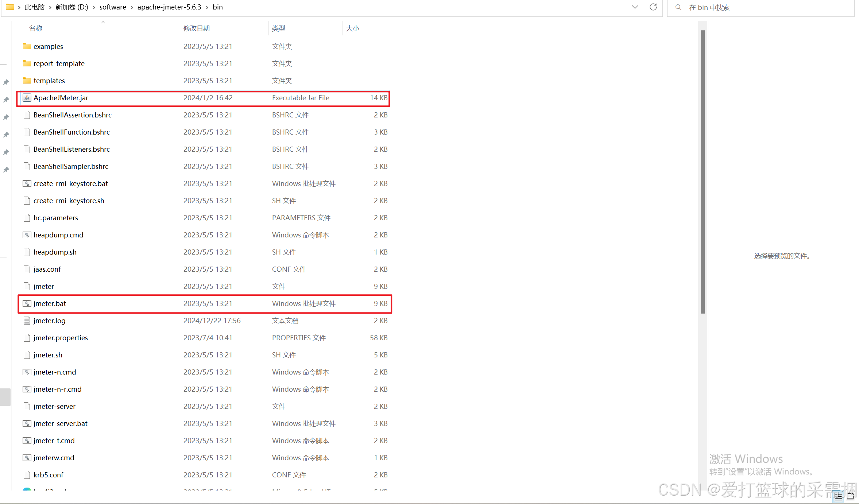
Task: Click the ApacheJMeter.jar Java file icon
Action: point(27,98)
